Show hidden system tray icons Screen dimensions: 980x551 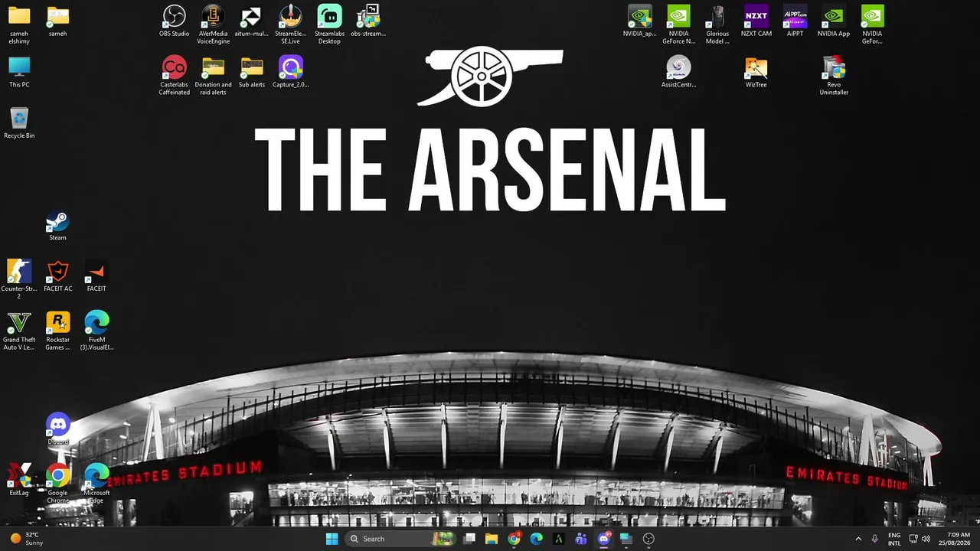(x=858, y=539)
